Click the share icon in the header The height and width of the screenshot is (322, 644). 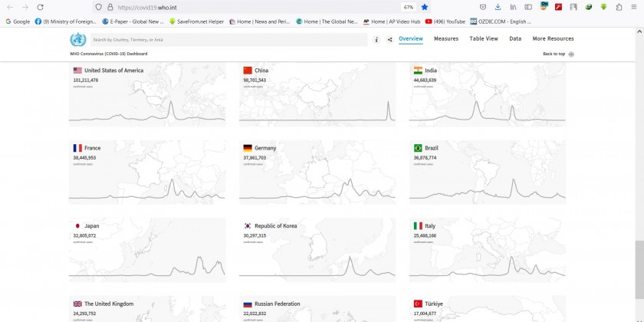point(389,39)
